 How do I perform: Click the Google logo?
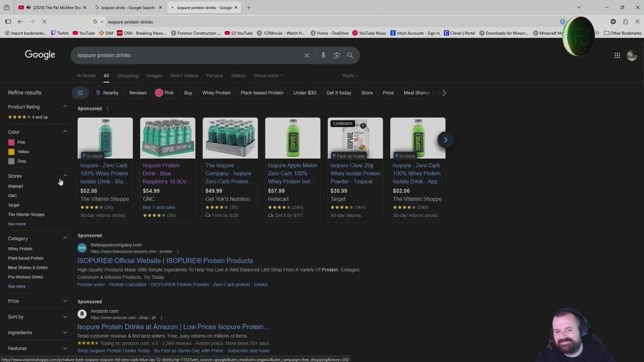[x=40, y=55]
